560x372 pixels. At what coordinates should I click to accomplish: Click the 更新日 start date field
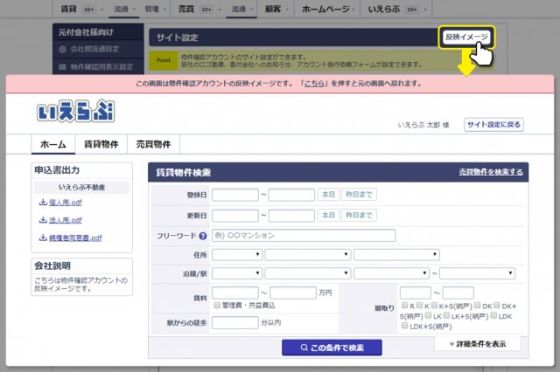[x=235, y=216]
